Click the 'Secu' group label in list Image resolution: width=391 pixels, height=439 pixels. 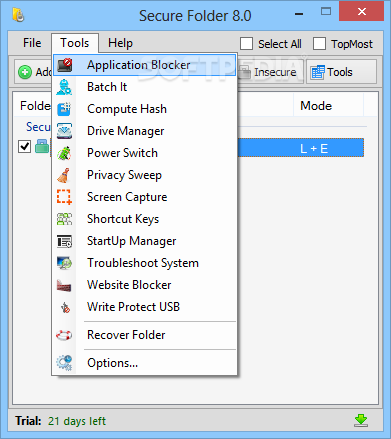tap(38, 127)
